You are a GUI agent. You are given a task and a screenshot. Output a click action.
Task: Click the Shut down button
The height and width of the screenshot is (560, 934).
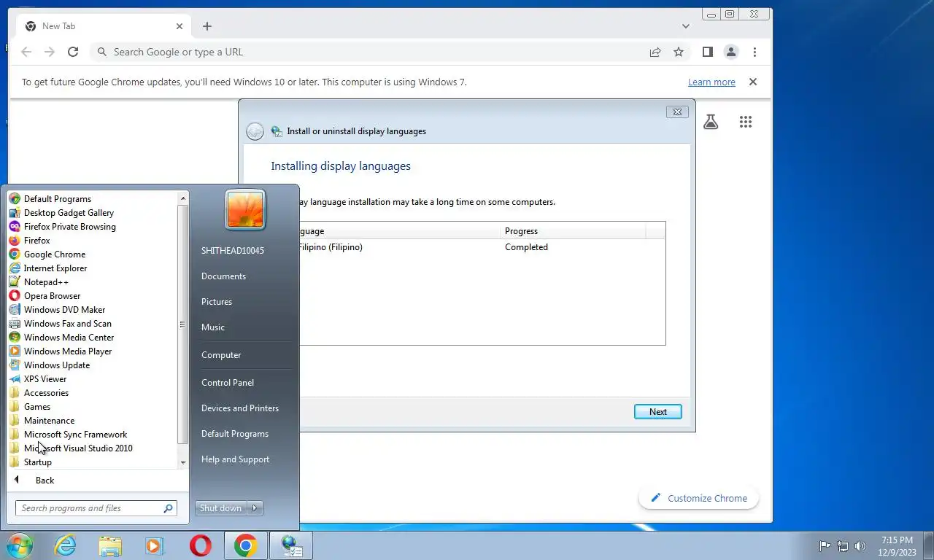221,508
